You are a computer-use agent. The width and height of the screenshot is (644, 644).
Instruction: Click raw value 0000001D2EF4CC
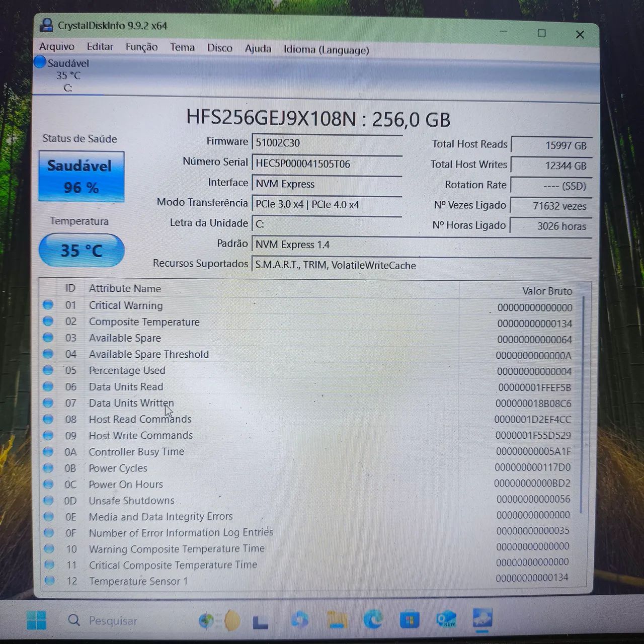532,420
